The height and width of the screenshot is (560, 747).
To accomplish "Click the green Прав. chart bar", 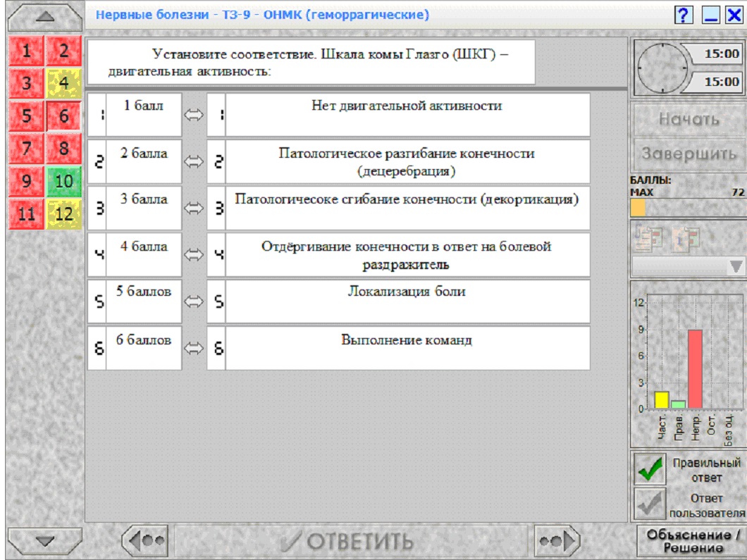I will tap(679, 404).
